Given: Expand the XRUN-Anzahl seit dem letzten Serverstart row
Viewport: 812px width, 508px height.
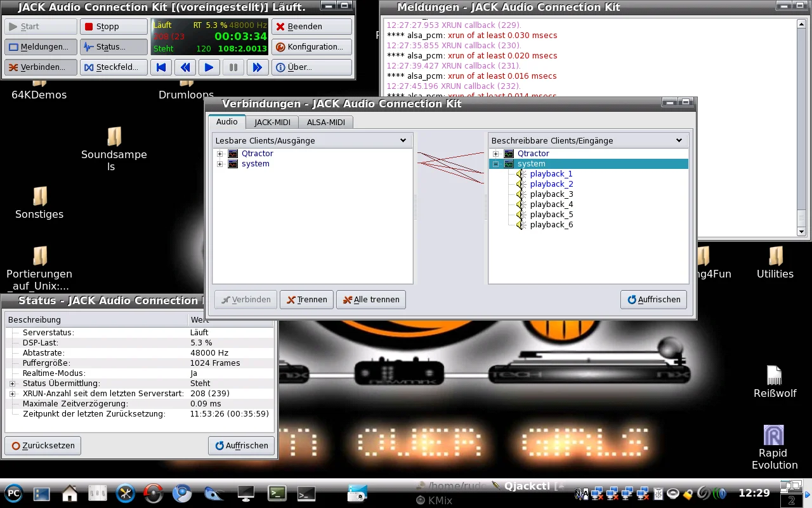Looking at the screenshot, I should click(x=12, y=394).
